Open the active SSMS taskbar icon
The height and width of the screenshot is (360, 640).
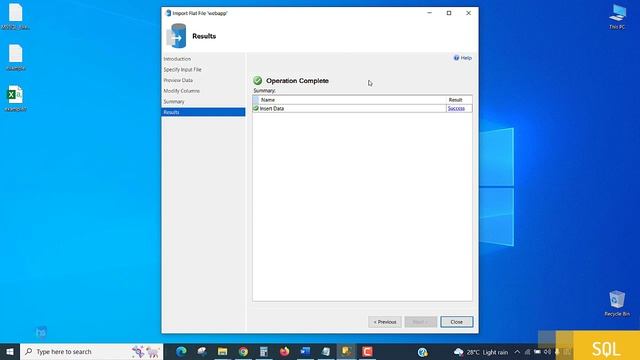(x=347, y=351)
